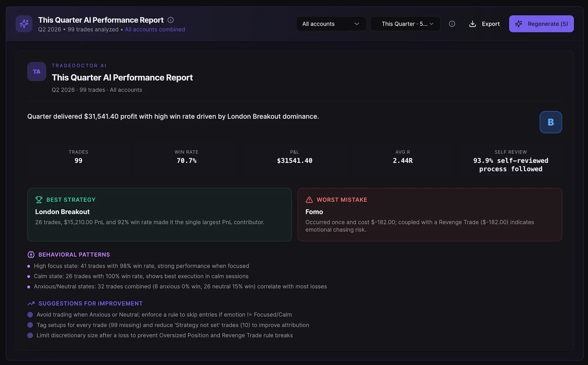Click the Export download icon
The image size is (588, 365).
tap(473, 24)
